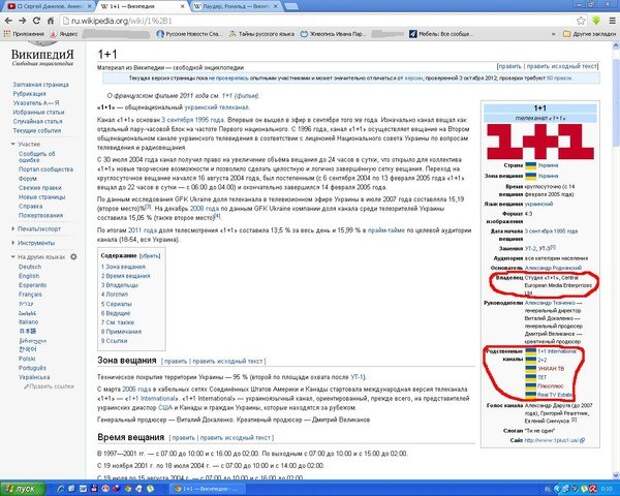
Task: Jump to contents item 1 Зона вещания
Action: click(x=123, y=267)
